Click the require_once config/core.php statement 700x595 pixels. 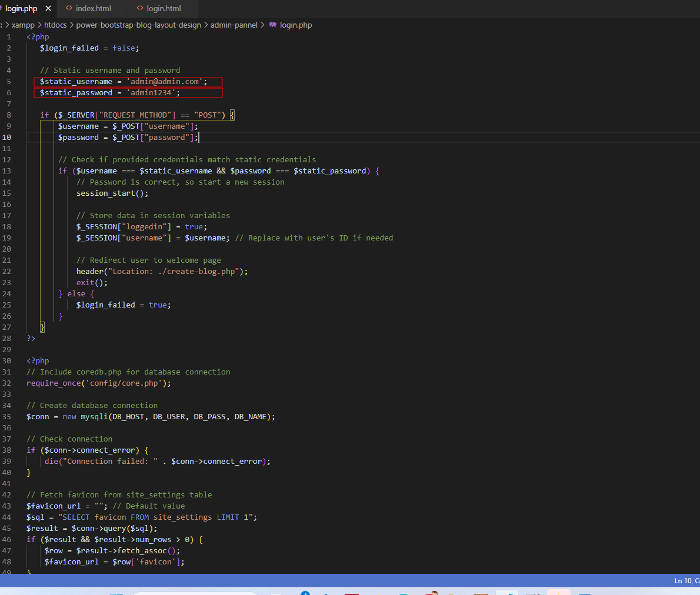(x=98, y=383)
